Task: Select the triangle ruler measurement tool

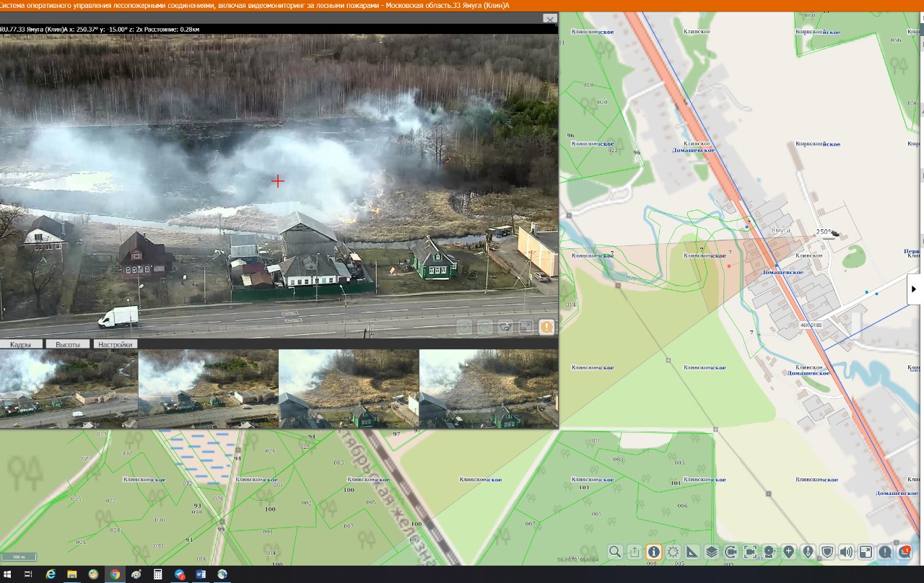Action: pos(692,552)
